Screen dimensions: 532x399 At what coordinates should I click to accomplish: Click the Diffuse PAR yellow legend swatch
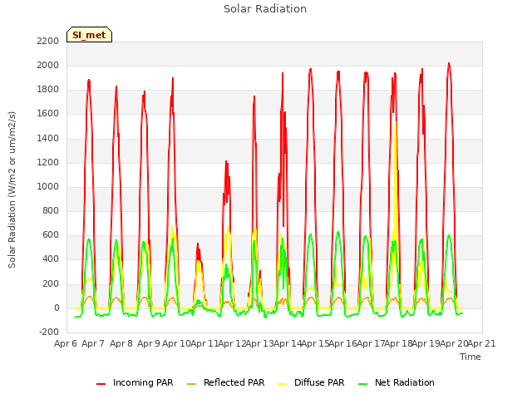point(282,383)
